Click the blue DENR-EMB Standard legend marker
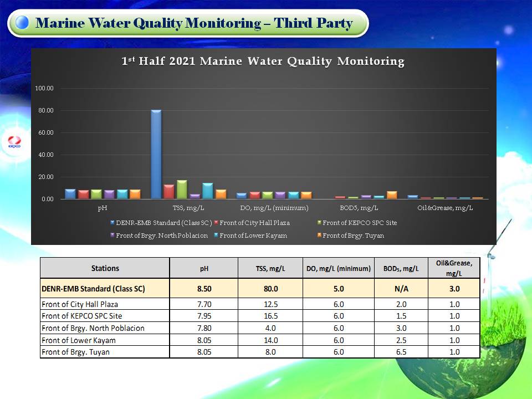The width and height of the screenshot is (532, 399). pos(112,223)
